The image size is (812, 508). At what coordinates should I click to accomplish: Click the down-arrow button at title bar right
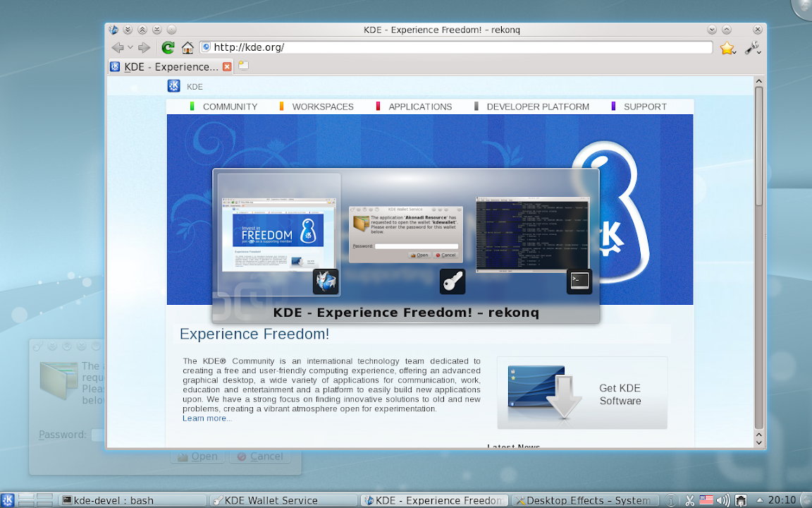(x=712, y=30)
